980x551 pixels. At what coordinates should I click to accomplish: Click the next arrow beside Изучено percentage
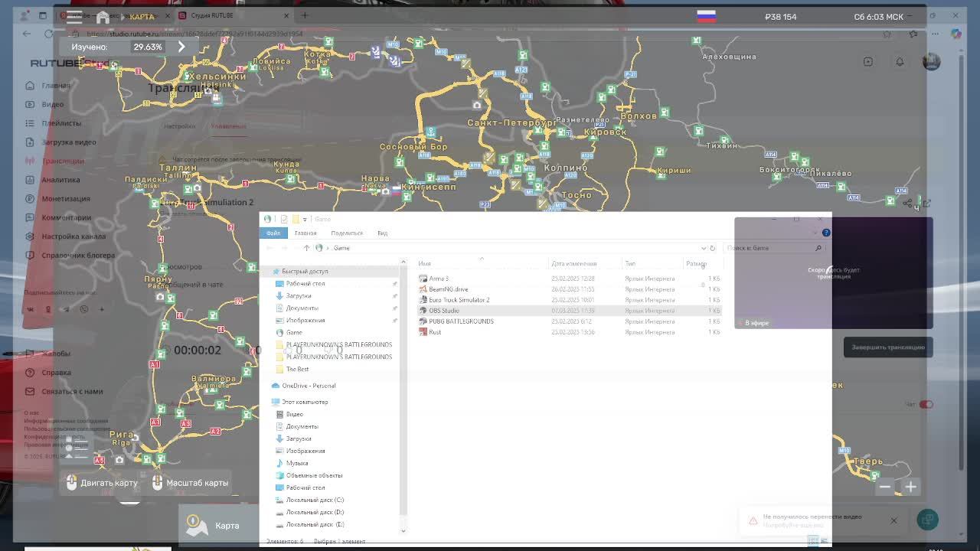click(181, 47)
